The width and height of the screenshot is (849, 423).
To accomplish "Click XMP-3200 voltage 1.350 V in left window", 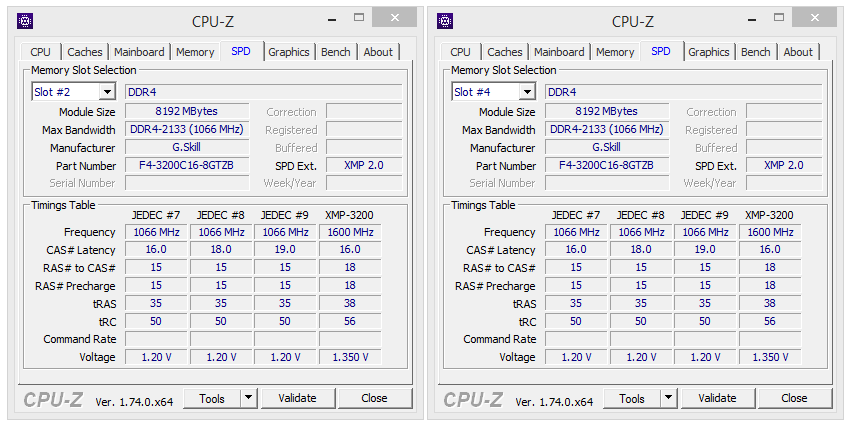I will [x=350, y=357].
